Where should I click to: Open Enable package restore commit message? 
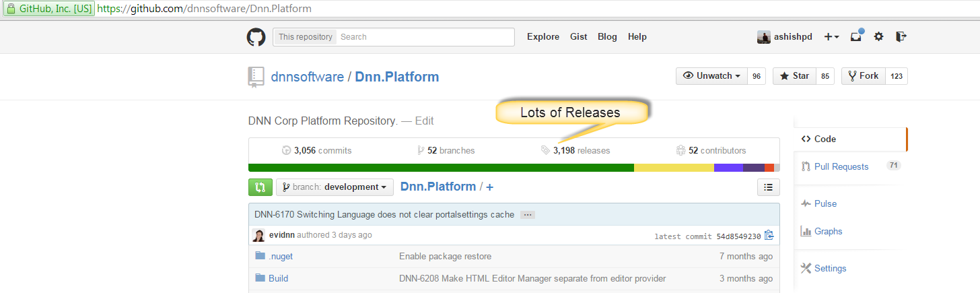445,257
